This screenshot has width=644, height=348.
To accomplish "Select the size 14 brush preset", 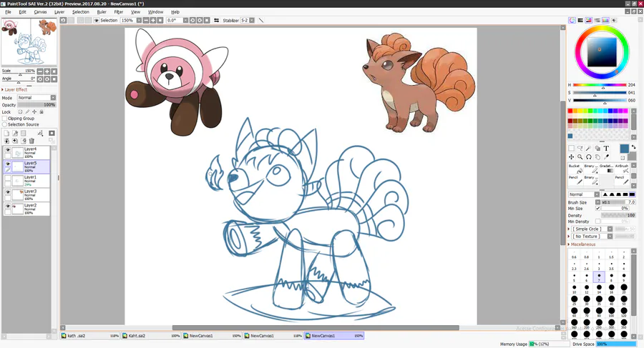I will 599,289.
